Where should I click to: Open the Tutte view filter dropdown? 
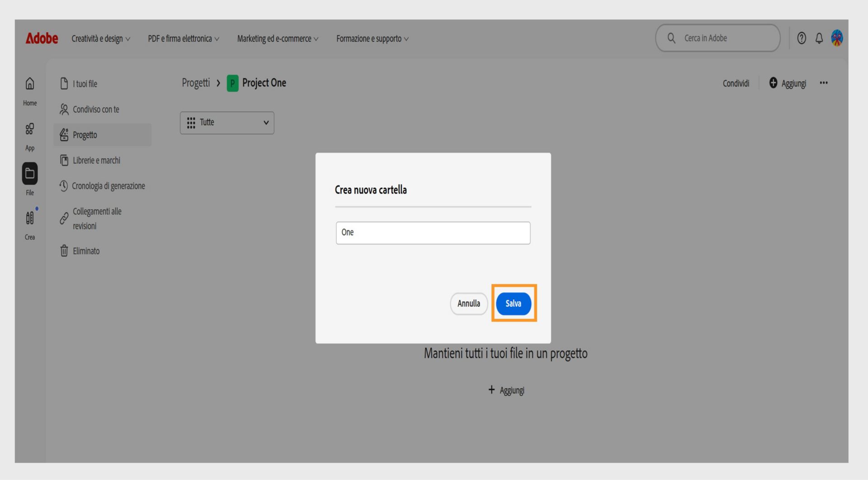click(227, 123)
